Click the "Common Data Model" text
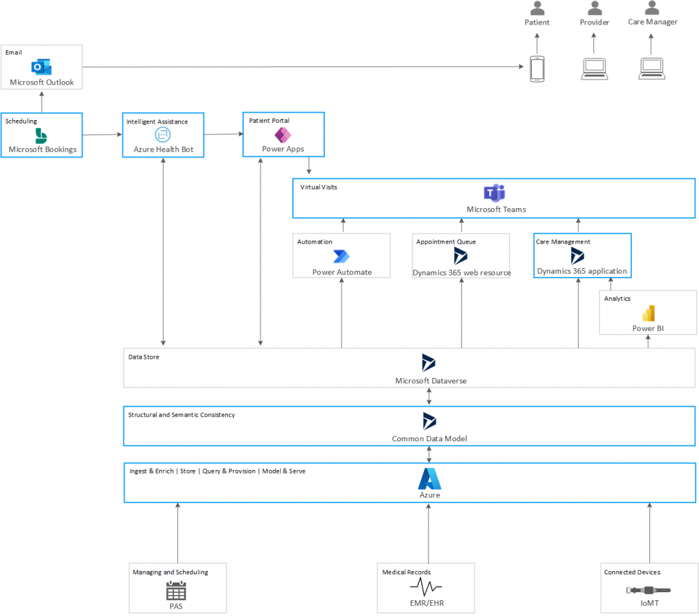Viewport: 699px width, 616px height. point(430,439)
